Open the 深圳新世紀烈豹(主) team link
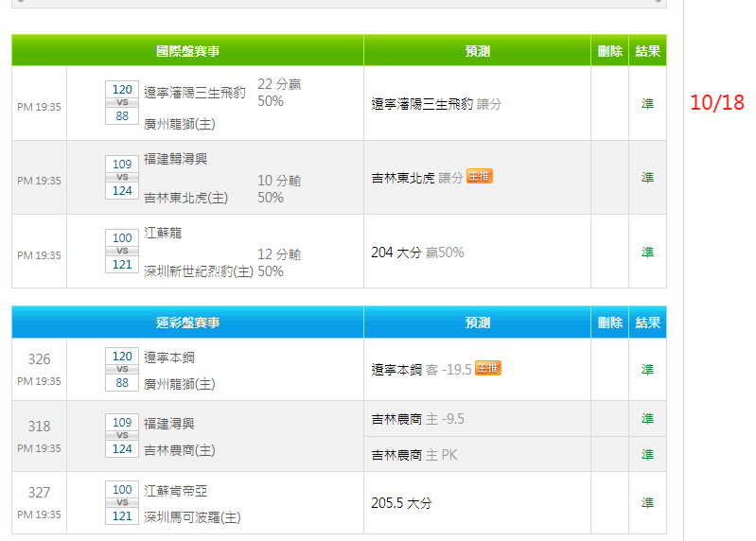756x541 pixels. 198,271
